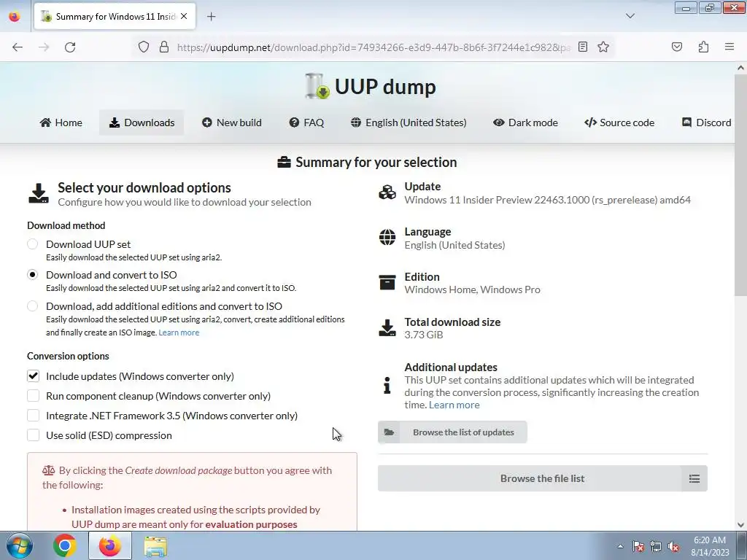This screenshot has width=747, height=560.
Task: Click the muted volume tray icon
Action: coord(673,546)
